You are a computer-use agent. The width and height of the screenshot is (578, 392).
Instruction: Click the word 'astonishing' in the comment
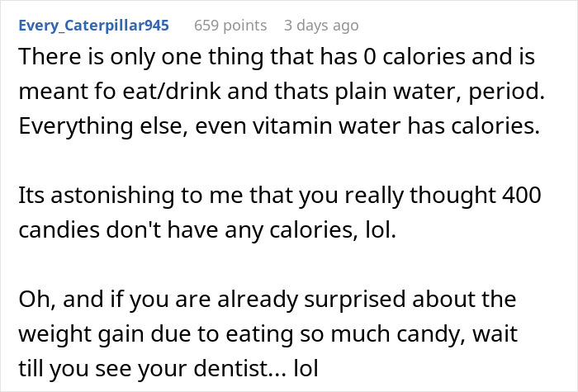112,196
